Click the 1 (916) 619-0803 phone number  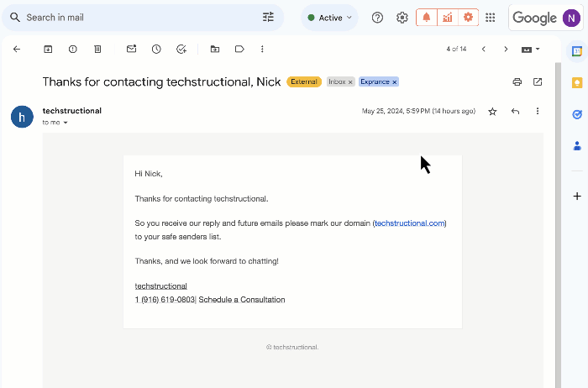[165, 300]
